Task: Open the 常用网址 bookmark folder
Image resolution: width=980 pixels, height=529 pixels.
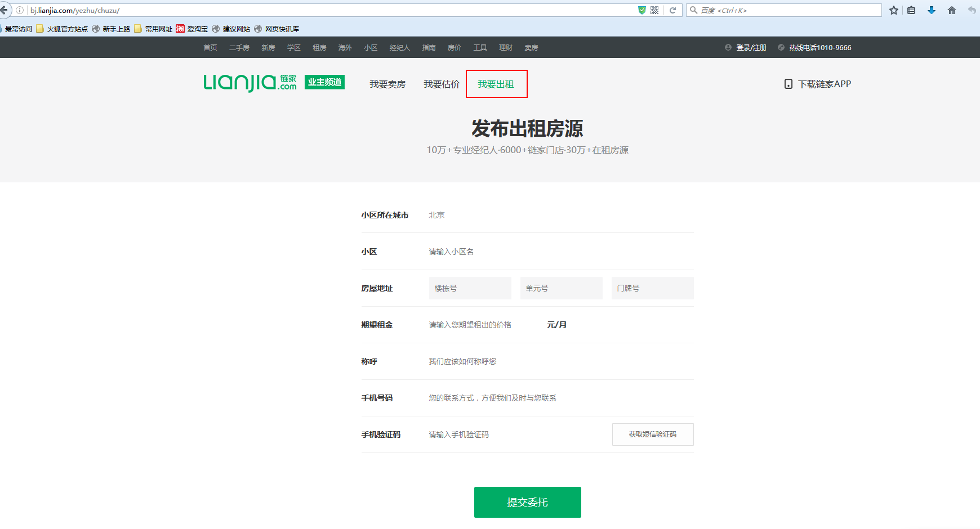Action: coord(153,29)
